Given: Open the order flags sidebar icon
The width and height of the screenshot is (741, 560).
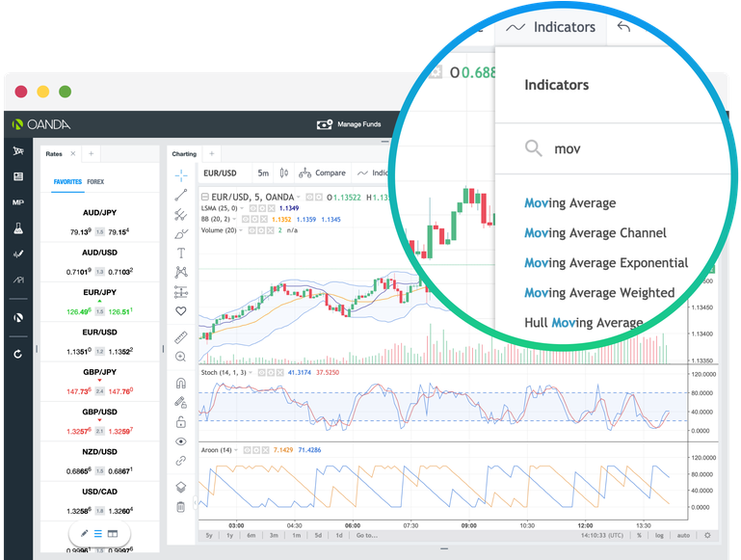Looking at the screenshot, I should click(18, 150).
